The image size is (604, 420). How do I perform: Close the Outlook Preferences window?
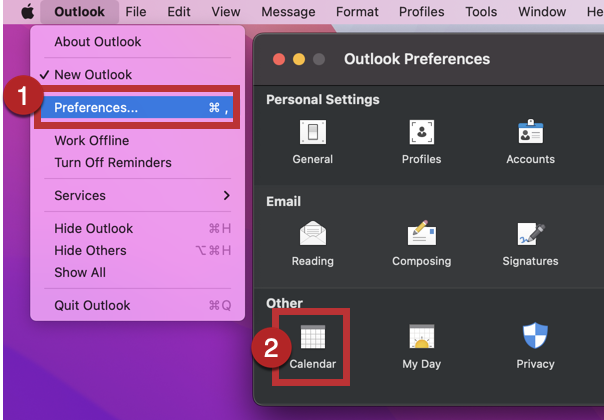point(279,59)
